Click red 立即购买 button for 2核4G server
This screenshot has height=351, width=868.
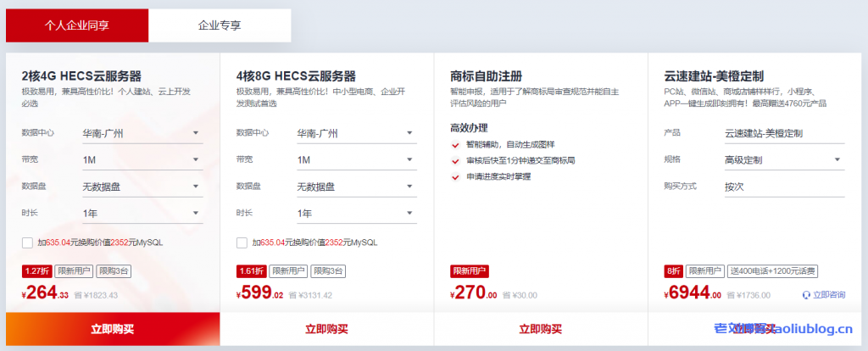coord(113,329)
